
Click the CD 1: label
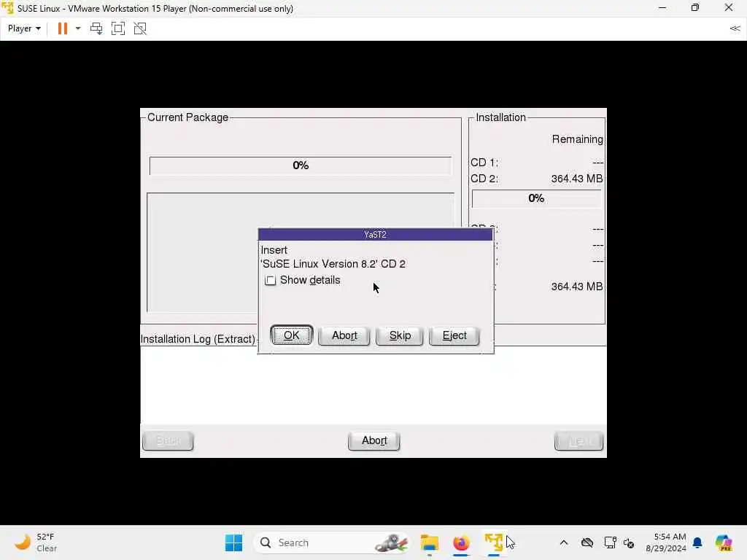[484, 163]
